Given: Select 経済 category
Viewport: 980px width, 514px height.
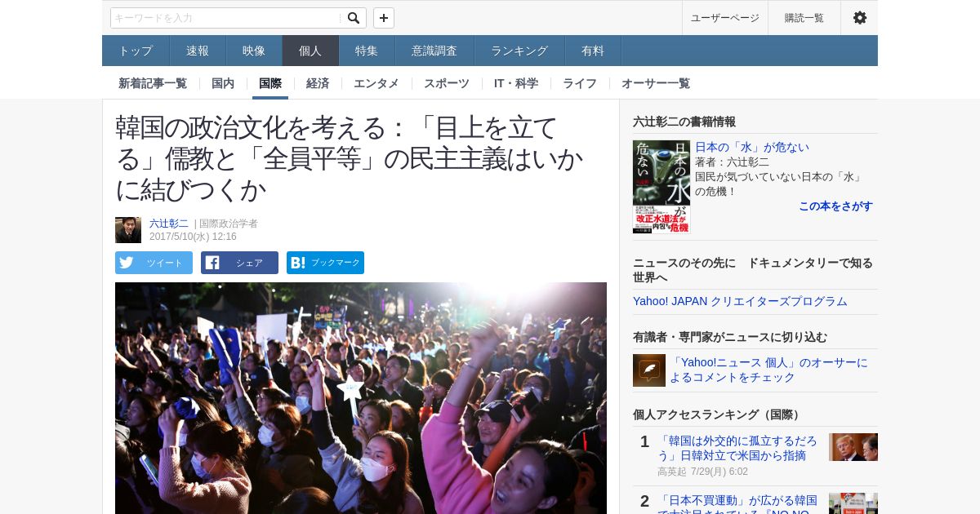Looking at the screenshot, I should (318, 83).
